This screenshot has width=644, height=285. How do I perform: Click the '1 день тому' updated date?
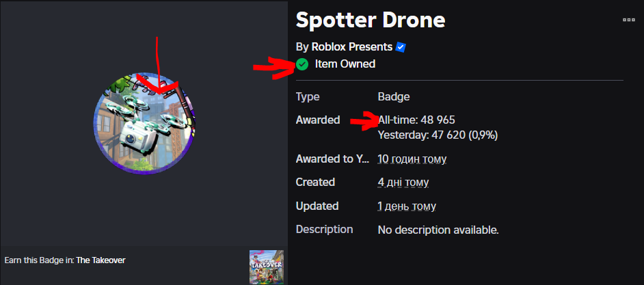coord(407,206)
